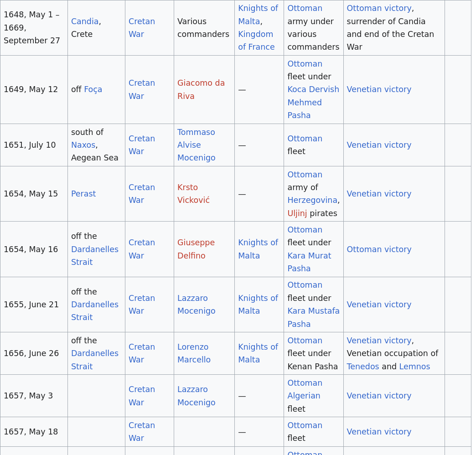Open Knights of Malta link in 1648 row
Screen dimensions: 476x455
click(258, 15)
